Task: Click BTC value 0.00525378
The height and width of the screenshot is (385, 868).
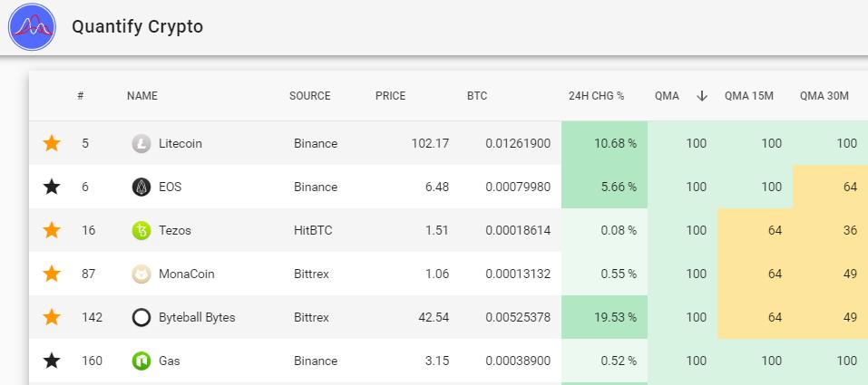Action: coord(518,318)
